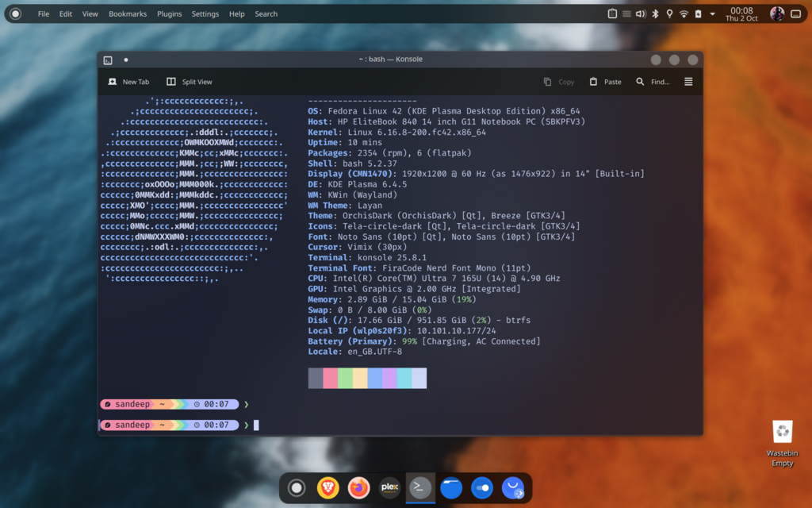Open Discover software store from dock
Viewport: 812px width, 508px height.
pyautogui.click(x=513, y=488)
